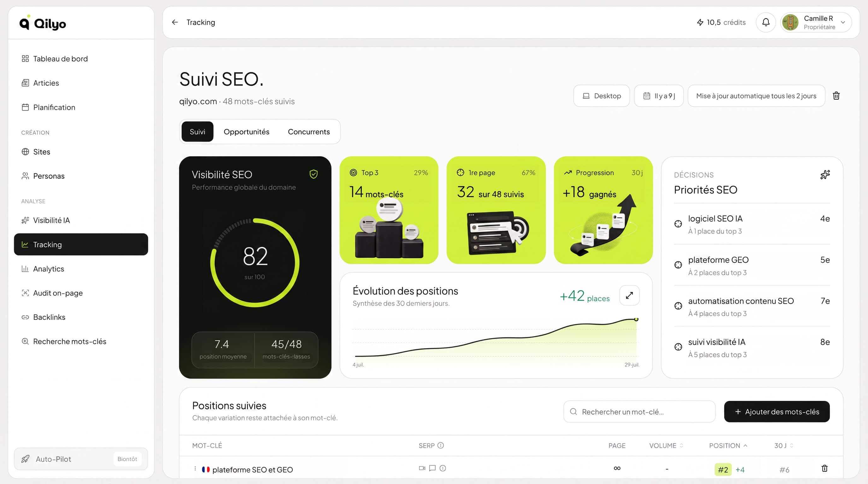Open Tableau de bord in the sidebar
868x484 pixels.
81,59
